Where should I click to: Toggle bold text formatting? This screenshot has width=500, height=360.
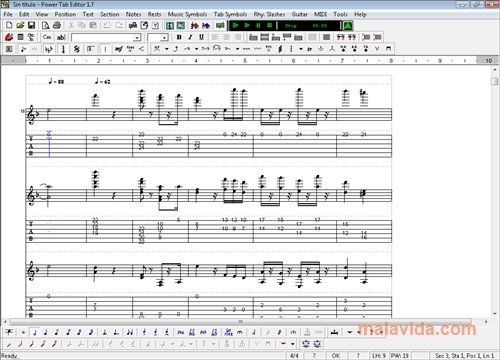(x=179, y=37)
